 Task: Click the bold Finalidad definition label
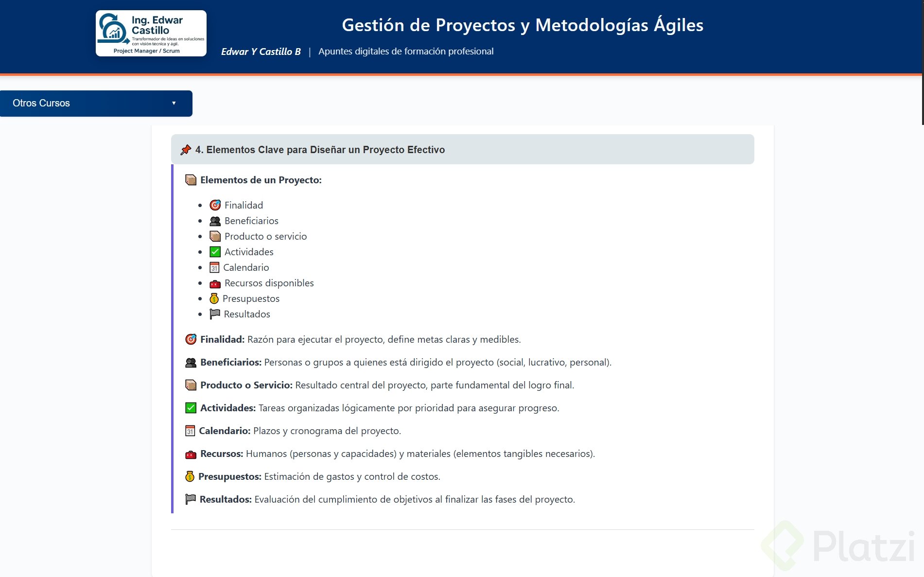(x=222, y=339)
